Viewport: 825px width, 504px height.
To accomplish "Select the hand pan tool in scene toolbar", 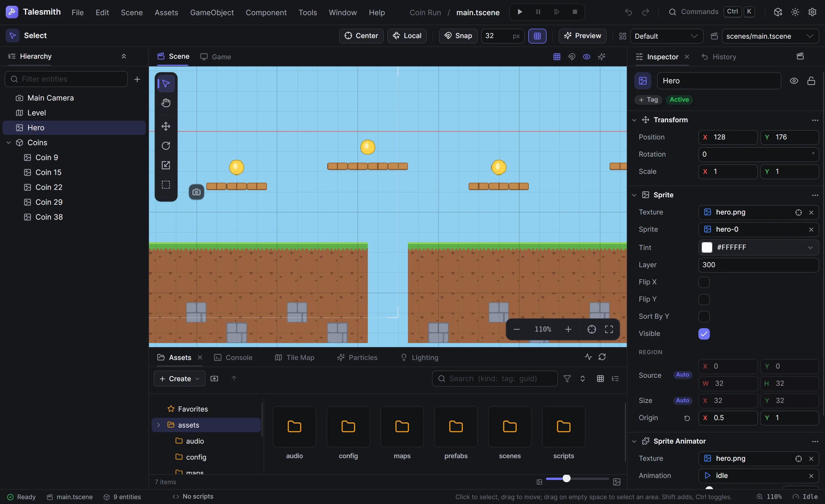I will tap(166, 103).
